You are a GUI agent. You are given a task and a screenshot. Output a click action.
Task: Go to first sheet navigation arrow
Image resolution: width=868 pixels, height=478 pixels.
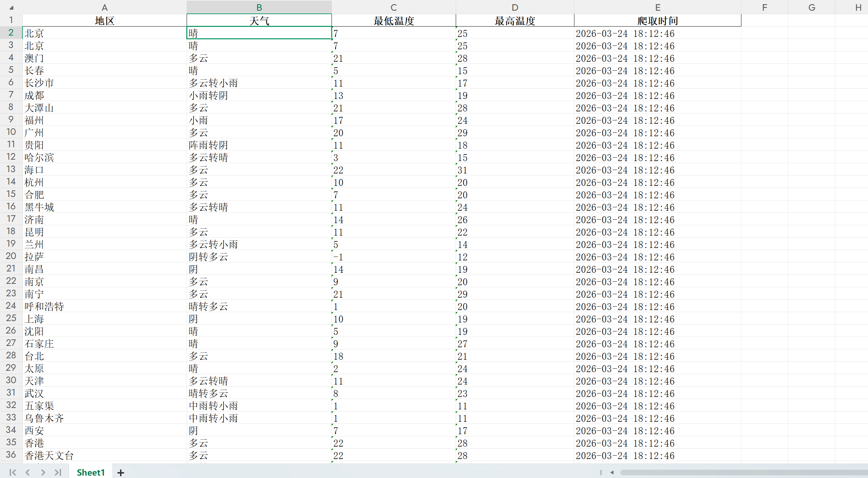tap(13, 472)
